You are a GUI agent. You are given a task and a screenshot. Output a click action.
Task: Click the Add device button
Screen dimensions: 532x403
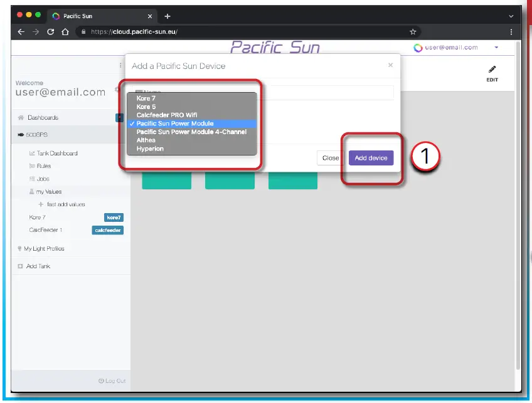pos(371,158)
